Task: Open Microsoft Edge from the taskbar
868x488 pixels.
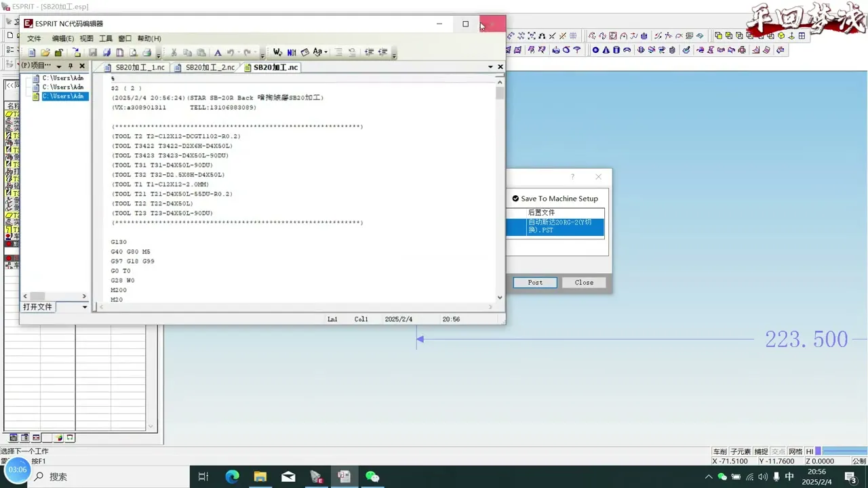Action: coord(232,476)
